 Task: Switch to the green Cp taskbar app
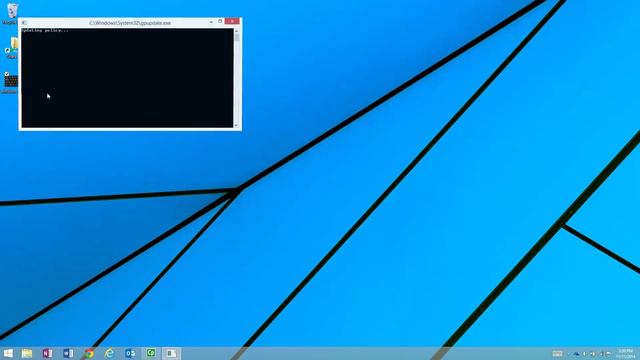151,353
